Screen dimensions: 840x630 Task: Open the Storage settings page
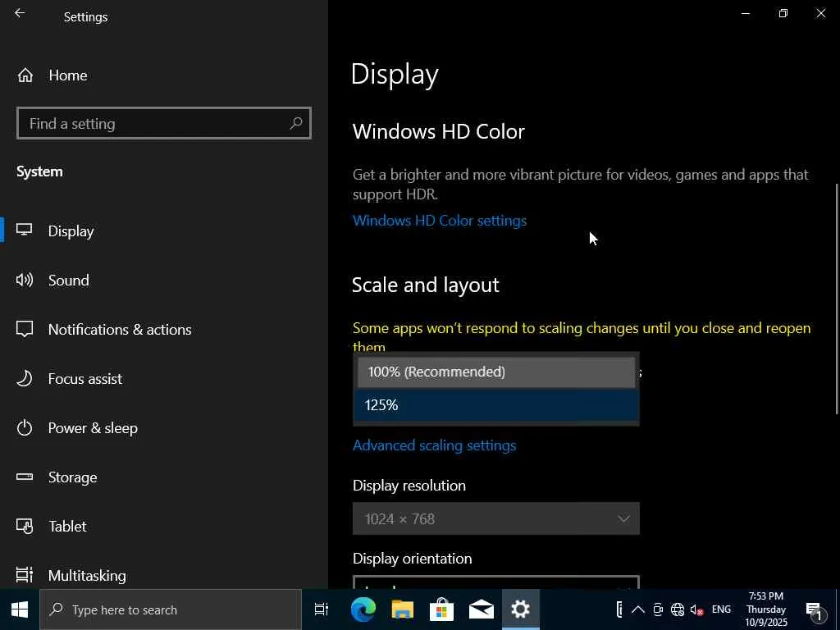coord(72,477)
